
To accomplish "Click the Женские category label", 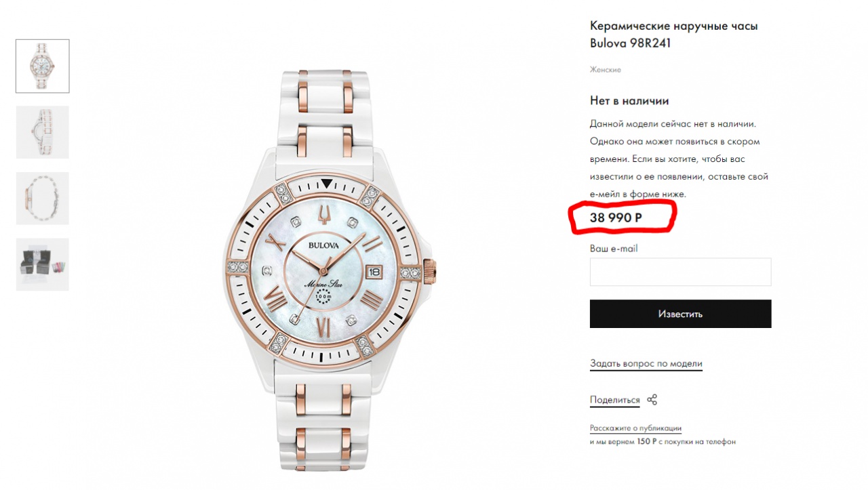I will coord(605,70).
